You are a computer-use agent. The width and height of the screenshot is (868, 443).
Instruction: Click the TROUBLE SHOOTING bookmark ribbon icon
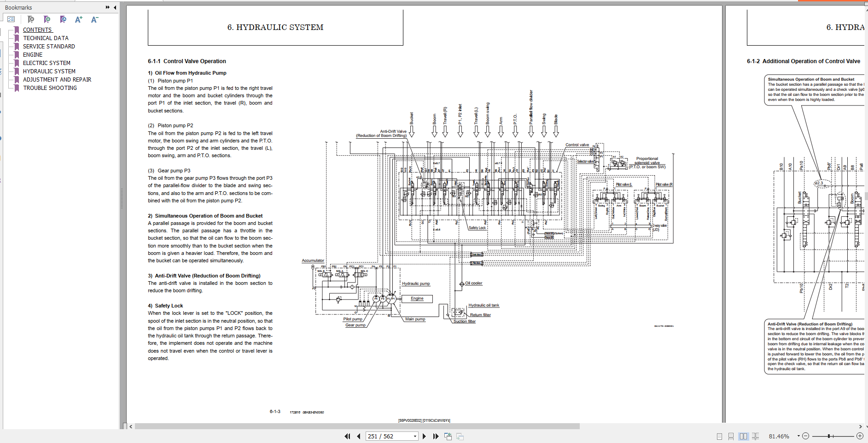click(x=17, y=88)
